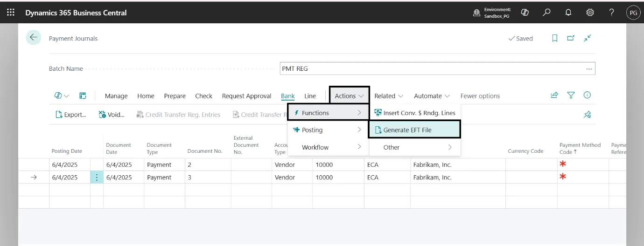Click the bookmark page icon
The height and width of the screenshot is (246, 644).
tap(555, 38)
